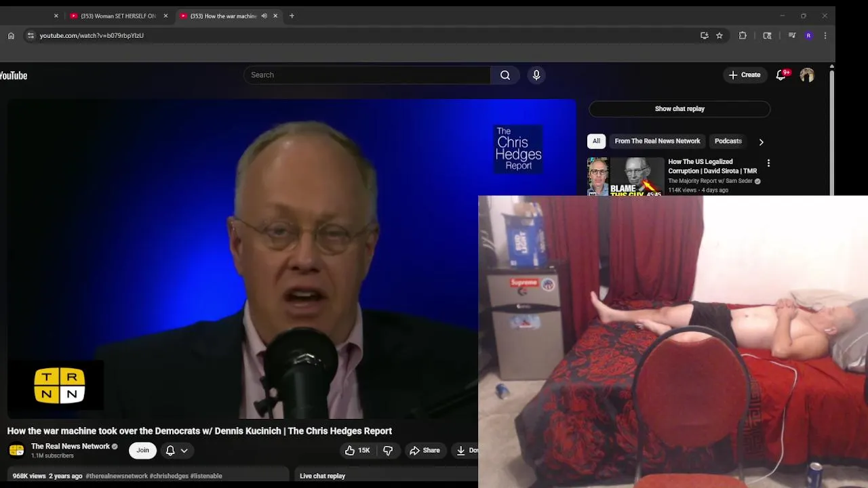Open the site information icon in the address bar
The height and width of the screenshot is (488, 868).
(30, 35)
